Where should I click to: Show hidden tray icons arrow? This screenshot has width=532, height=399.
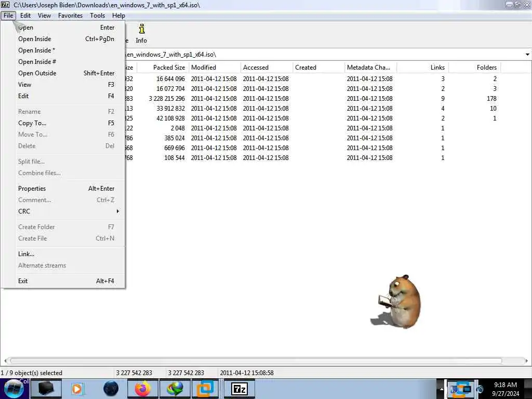(442, 389)
